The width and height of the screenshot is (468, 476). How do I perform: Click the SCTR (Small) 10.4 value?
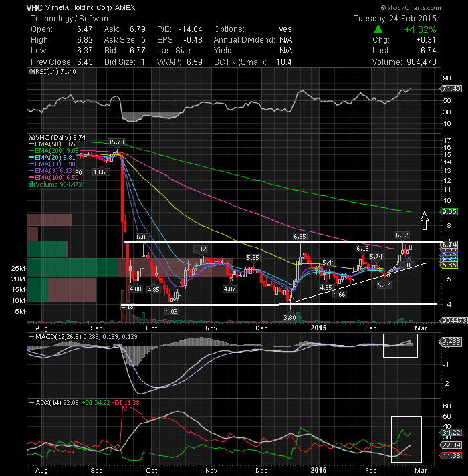(x=283, y=62)
